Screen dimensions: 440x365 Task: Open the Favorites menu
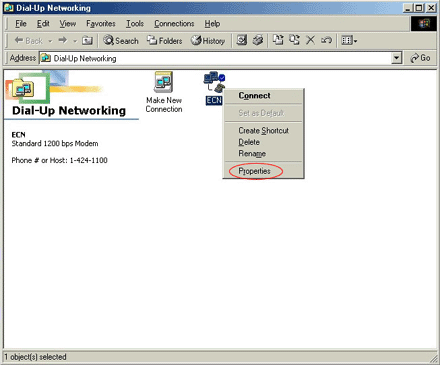[101, 24]
